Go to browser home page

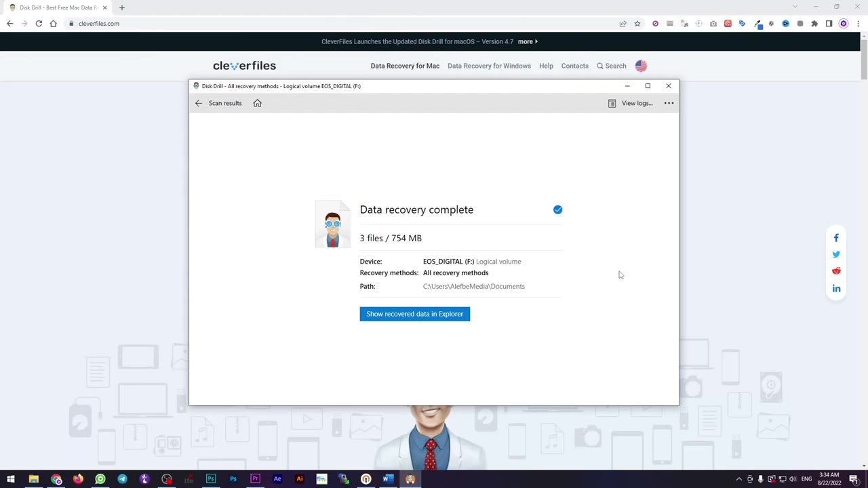53,24
